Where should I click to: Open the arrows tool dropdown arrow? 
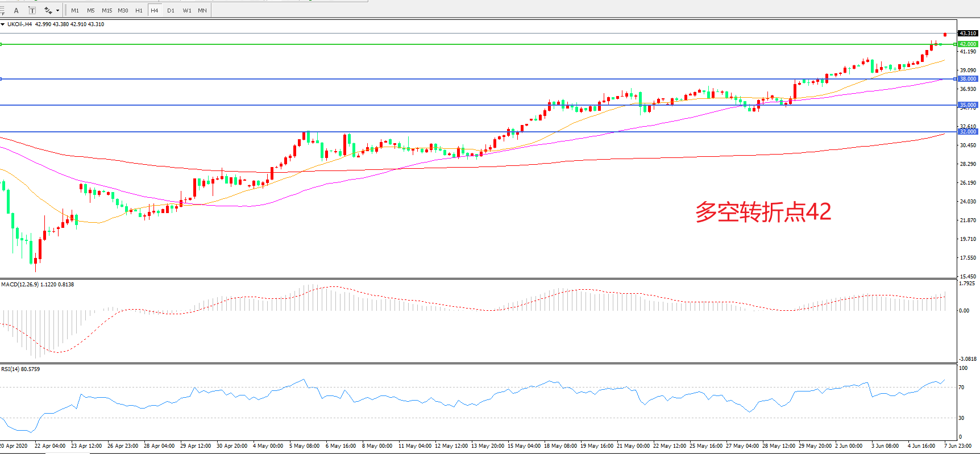pyautogui.click(x=57, y=11)
